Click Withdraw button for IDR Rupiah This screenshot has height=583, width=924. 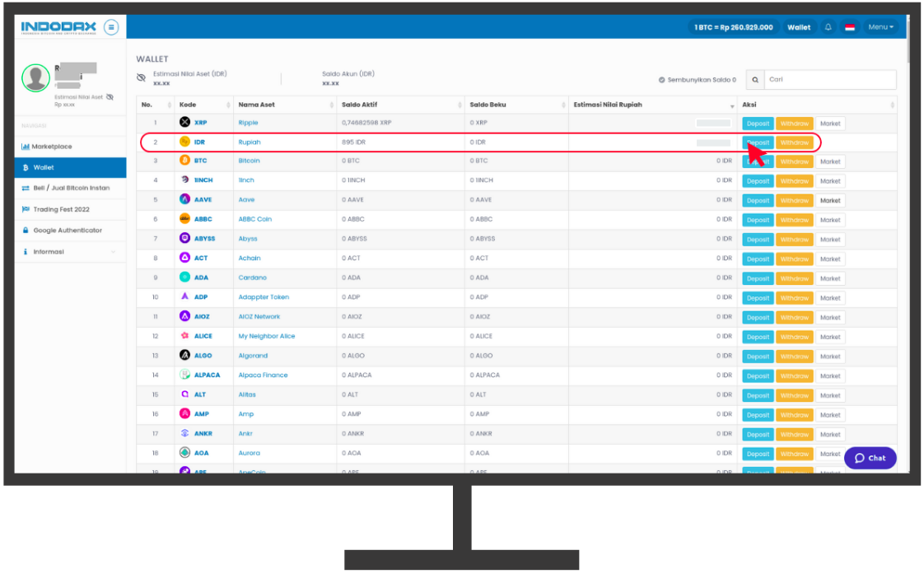click(x=795, y=142)
